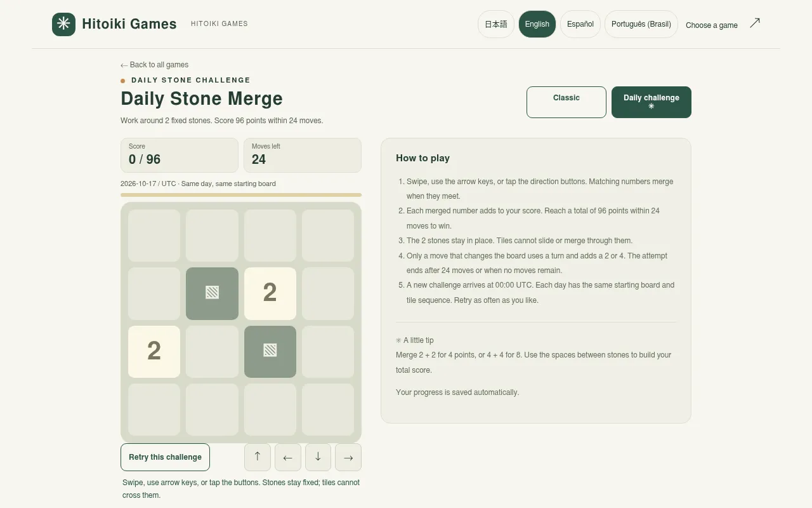The width and height of the screenshot is (812, 508).
Task: Click the rule starting 'A new challenge arrives'
Action: pyautogui.click(x=540, y=293)
